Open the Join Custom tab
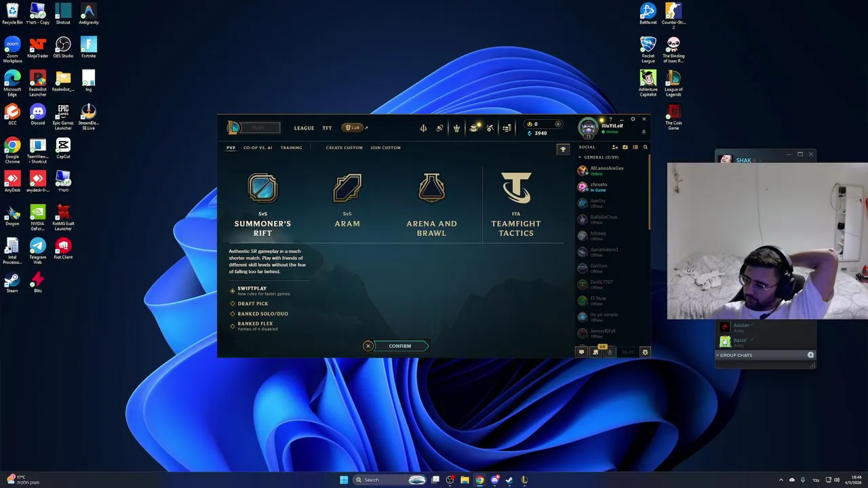The image size is (868, 488). 386,148
